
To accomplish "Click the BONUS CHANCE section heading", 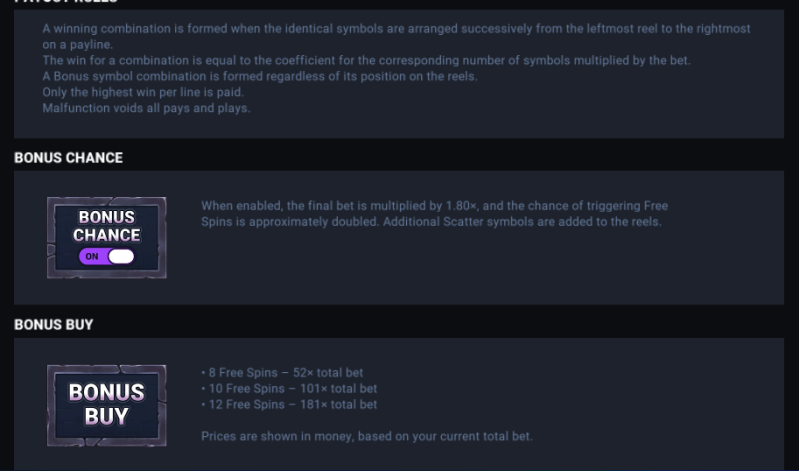I will (68, 158).
